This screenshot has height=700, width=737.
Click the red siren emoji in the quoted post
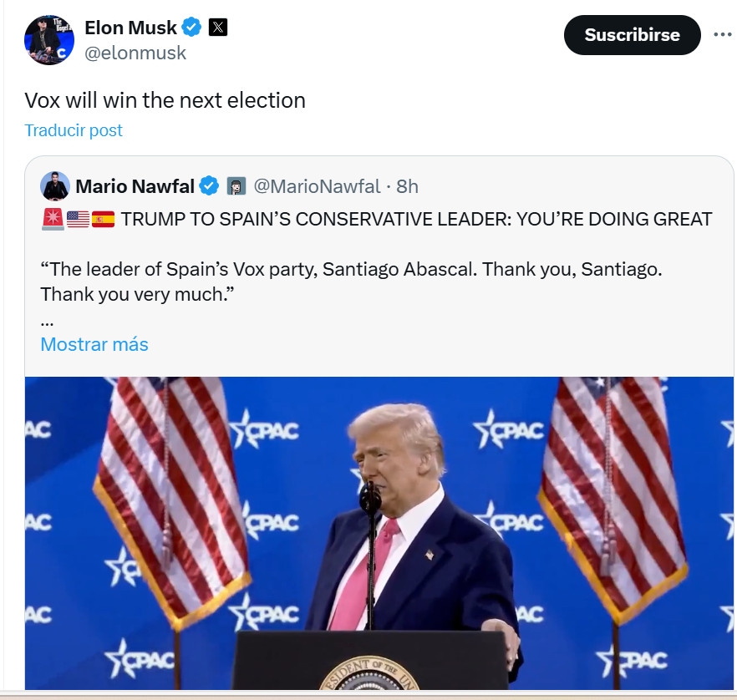pyautogui.click(x=51, y=220)
